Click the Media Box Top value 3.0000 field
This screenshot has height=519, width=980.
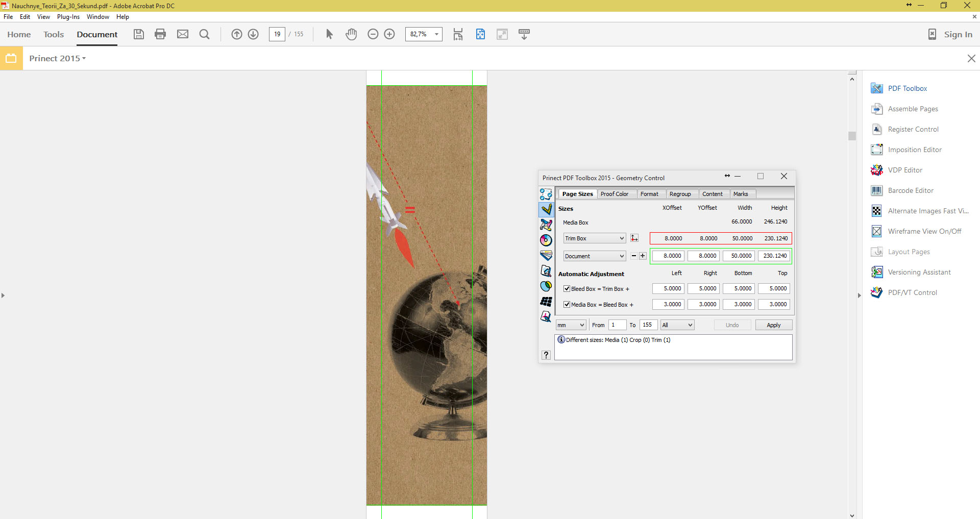pos(774,305)
